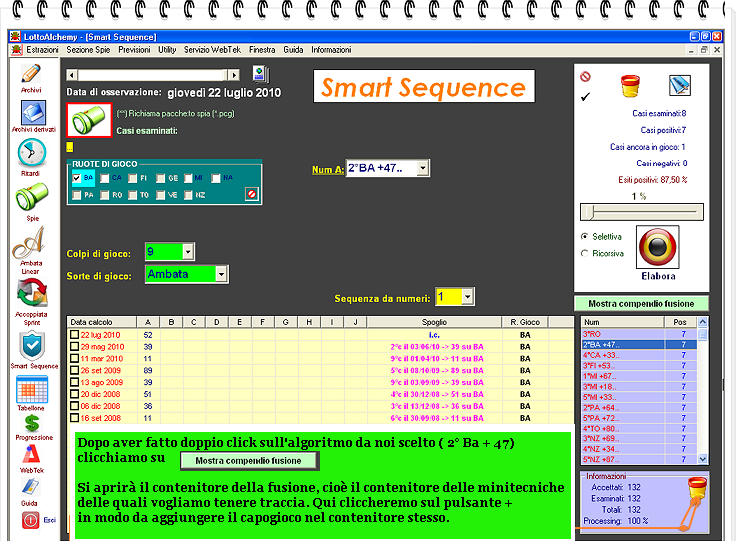
Task: Open Archivi derivati in sidebar
Action: point(33,113)
